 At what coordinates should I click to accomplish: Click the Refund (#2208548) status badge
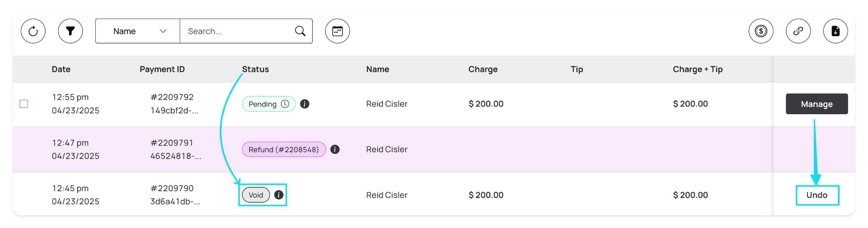point(284,149)
